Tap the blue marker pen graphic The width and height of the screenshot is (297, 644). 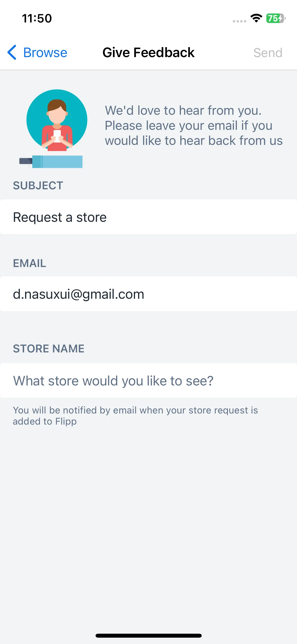[x=51, y=162]
